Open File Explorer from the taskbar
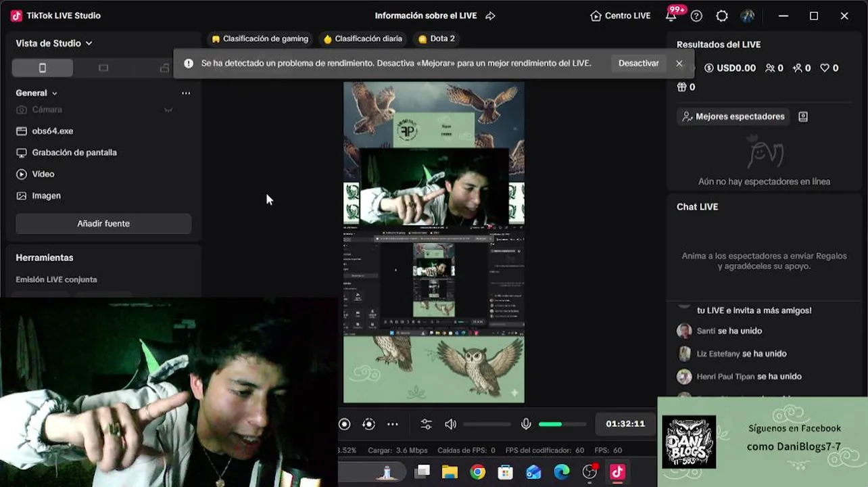 [450, 472]
